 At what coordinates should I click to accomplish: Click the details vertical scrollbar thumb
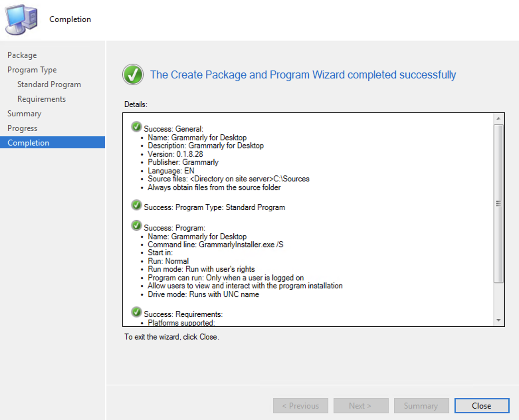coord(498,203)
